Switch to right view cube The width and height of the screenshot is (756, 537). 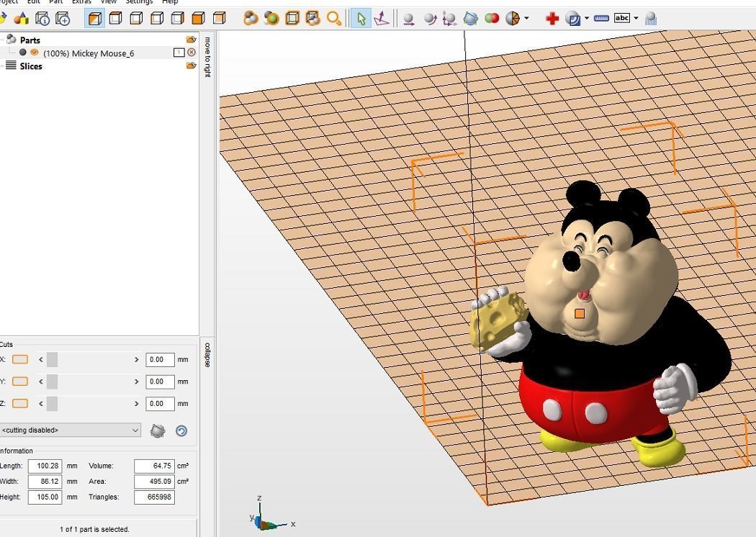[178, 19]
